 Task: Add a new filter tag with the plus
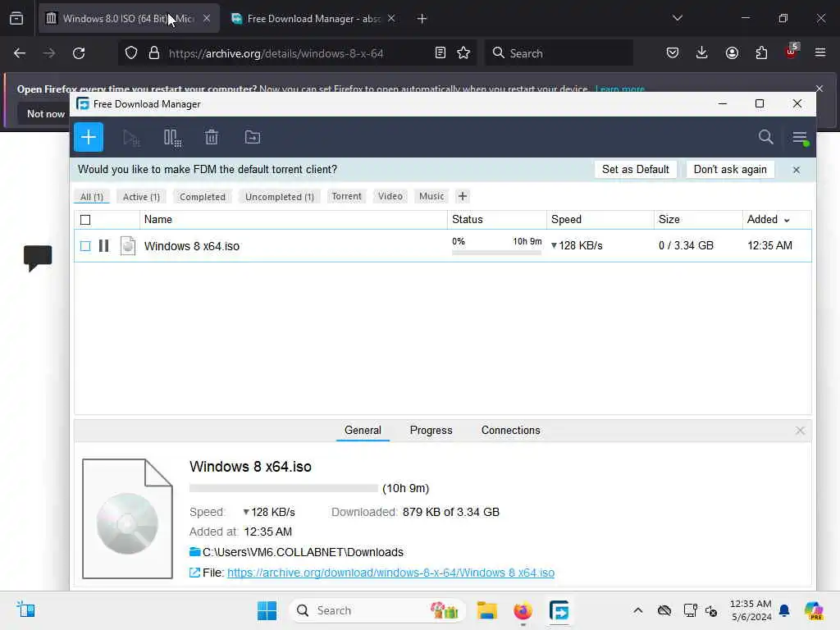463,196
